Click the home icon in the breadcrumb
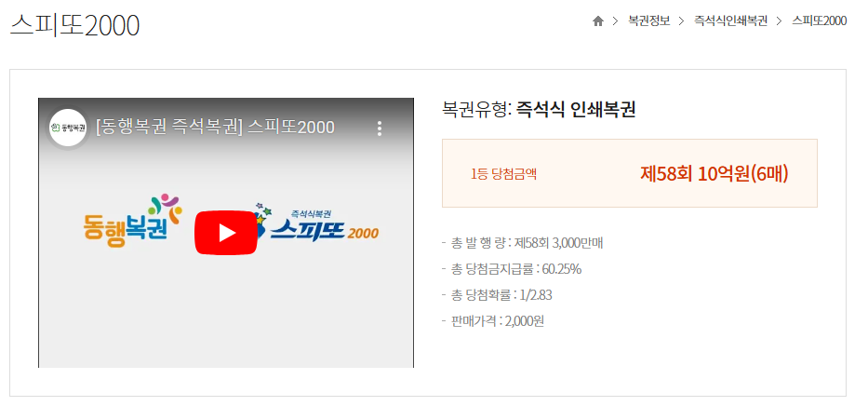Viewport: 868px width, 406px height. click(597, 21)
